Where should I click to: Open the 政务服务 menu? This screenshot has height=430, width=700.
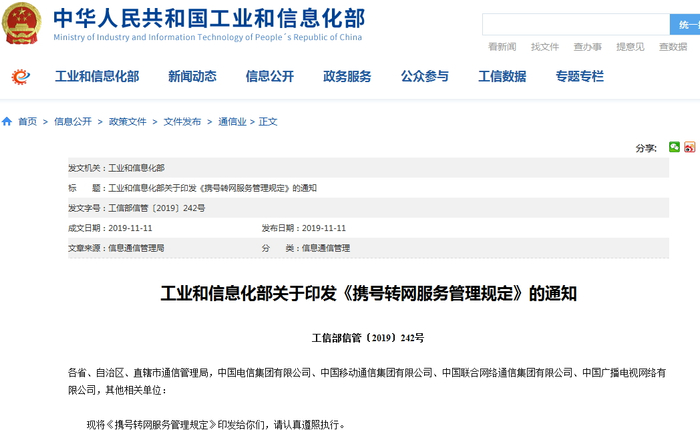click(347, 77)
